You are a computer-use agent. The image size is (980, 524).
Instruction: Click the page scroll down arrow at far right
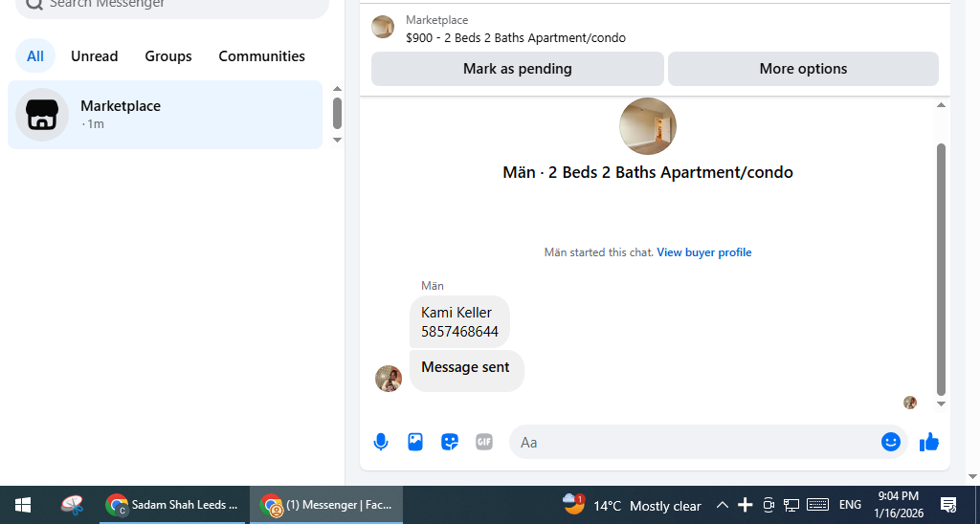pos(972,476)
